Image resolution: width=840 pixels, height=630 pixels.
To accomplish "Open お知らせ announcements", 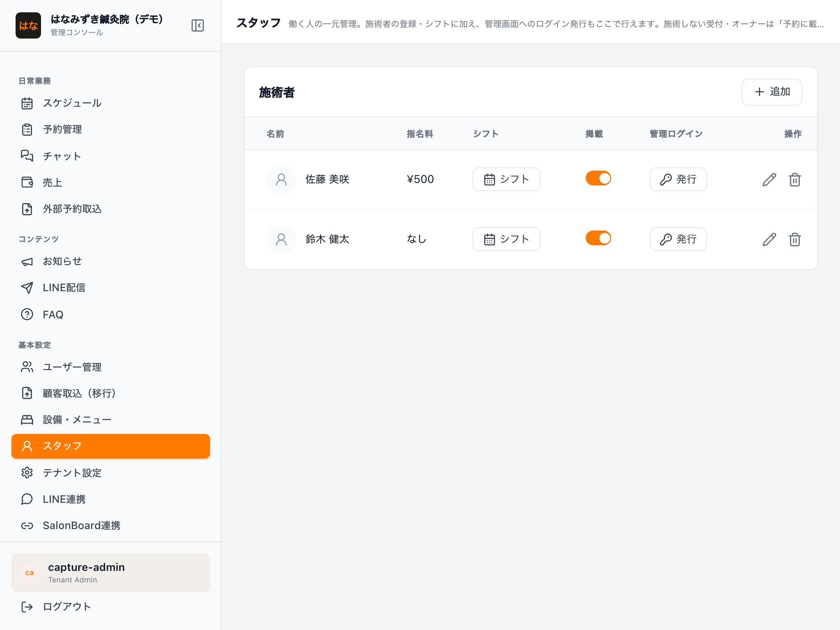I will [111, 261].
